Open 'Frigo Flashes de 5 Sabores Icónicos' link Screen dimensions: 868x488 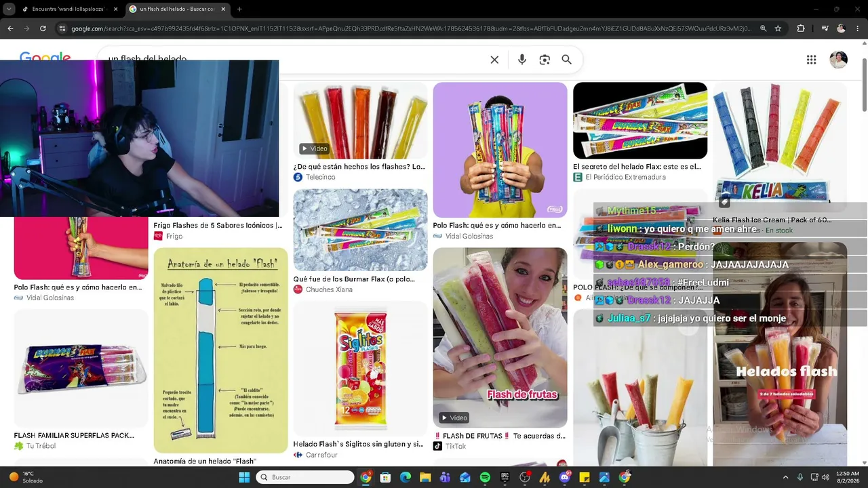(x=218, y=225)
